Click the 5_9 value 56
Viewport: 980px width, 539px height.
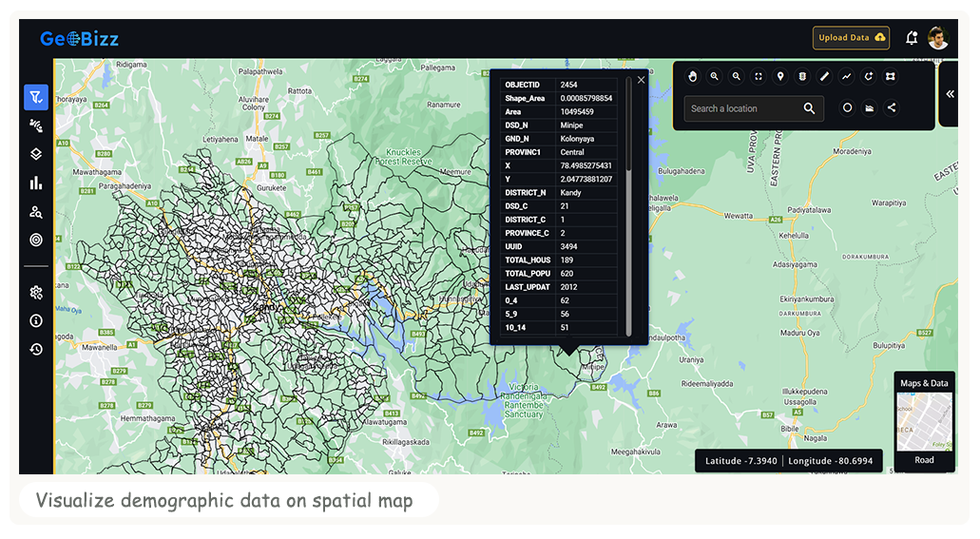pos(565,314)
